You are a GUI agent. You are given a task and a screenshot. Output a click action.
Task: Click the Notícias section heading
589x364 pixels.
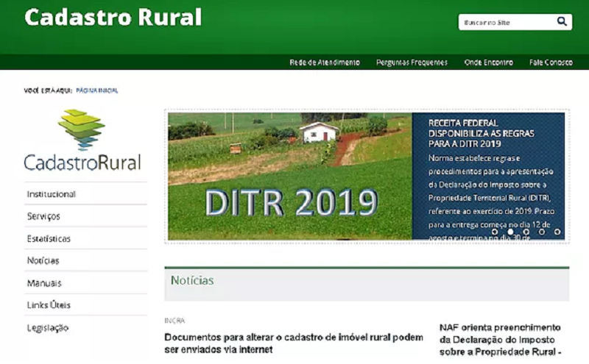click(192, 280)
